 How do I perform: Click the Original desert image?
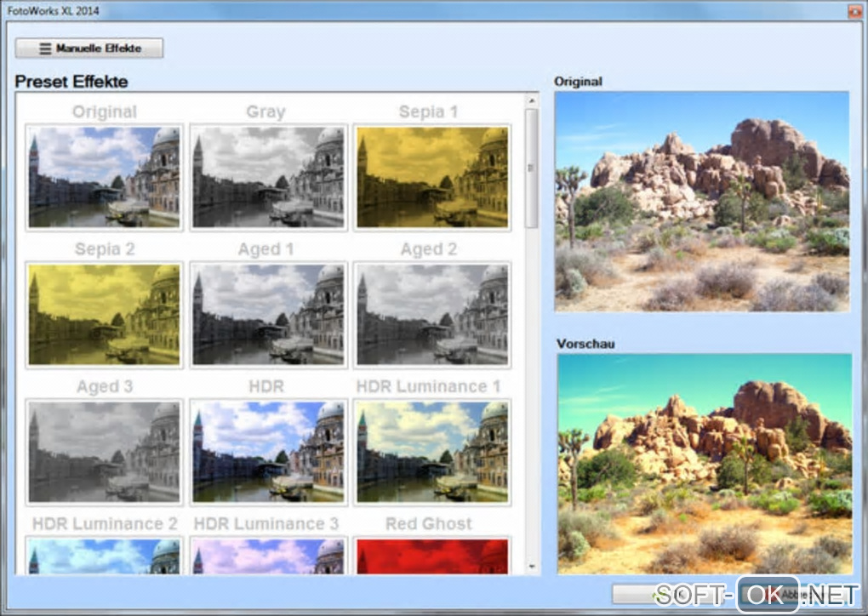(x=702, y=202)
